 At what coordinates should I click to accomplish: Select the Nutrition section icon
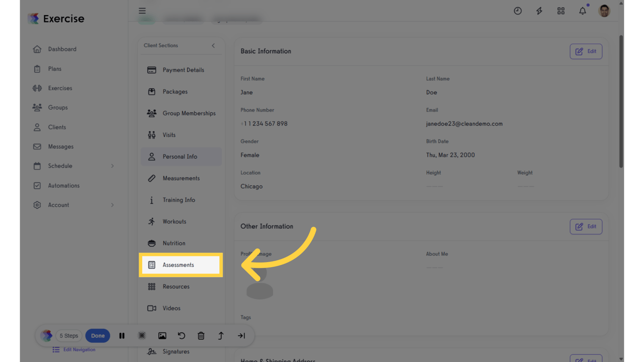click(151, 243)
